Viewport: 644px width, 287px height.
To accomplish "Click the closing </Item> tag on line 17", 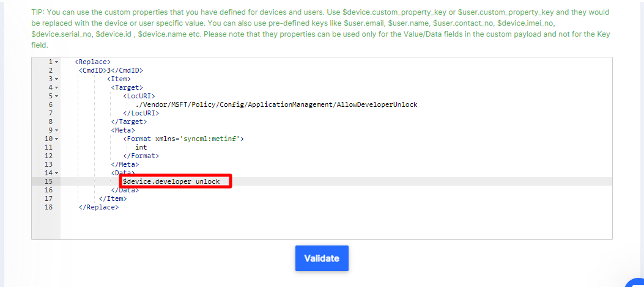I will pos(113,198).
